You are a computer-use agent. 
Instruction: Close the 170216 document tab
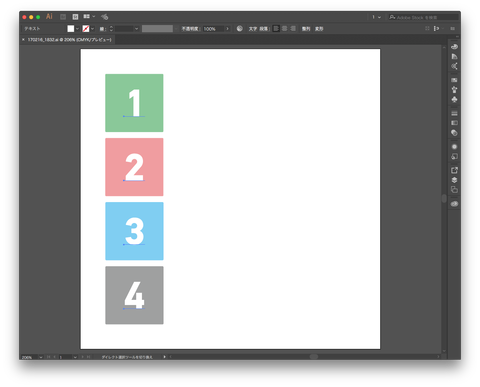(23, 40)
